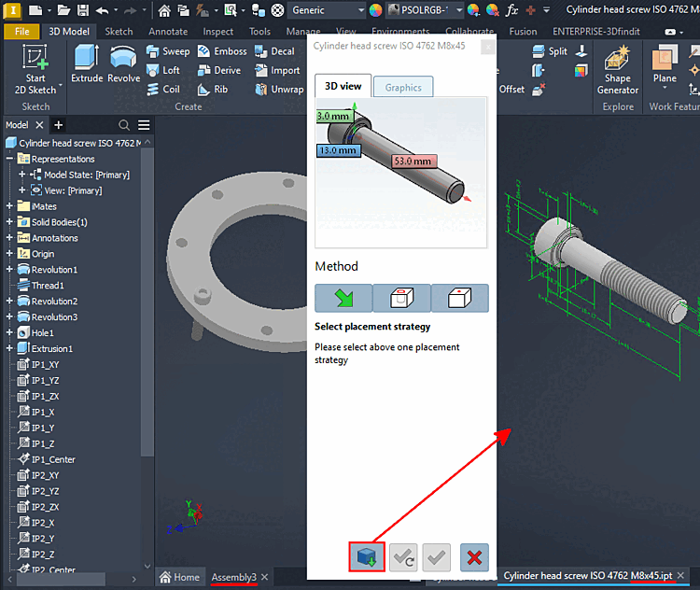Select IP2_XY in the model tree
The height and width of the screenshot is (590, 700).
39,475
